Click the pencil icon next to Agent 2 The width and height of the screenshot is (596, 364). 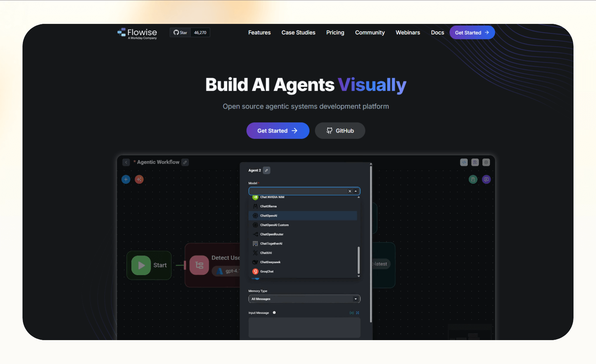[266, 170]
